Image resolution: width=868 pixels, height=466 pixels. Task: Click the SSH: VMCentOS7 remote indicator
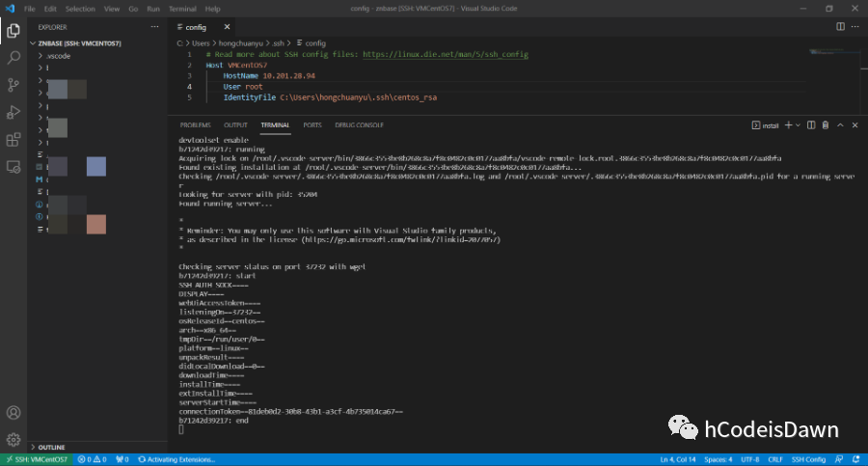click(x=37, y=459)
